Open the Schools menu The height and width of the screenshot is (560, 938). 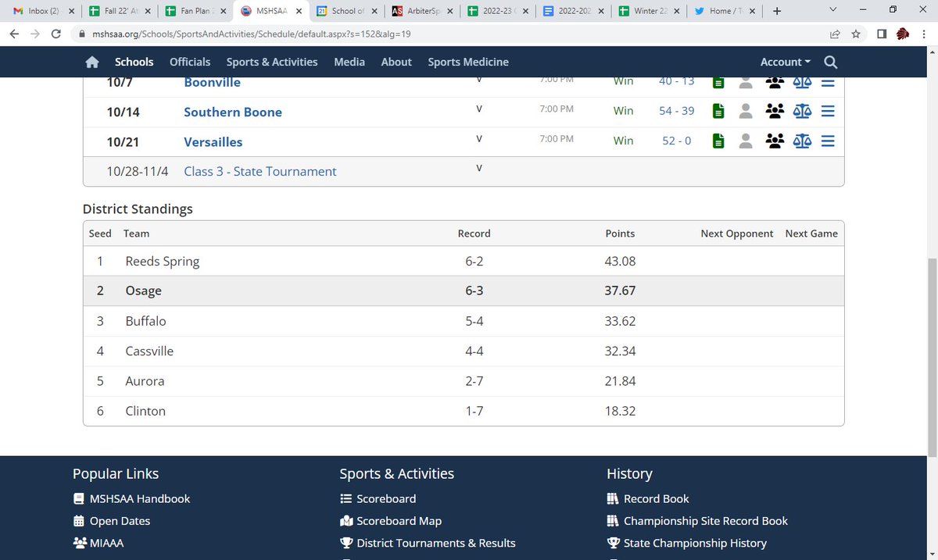pos(134,62)
